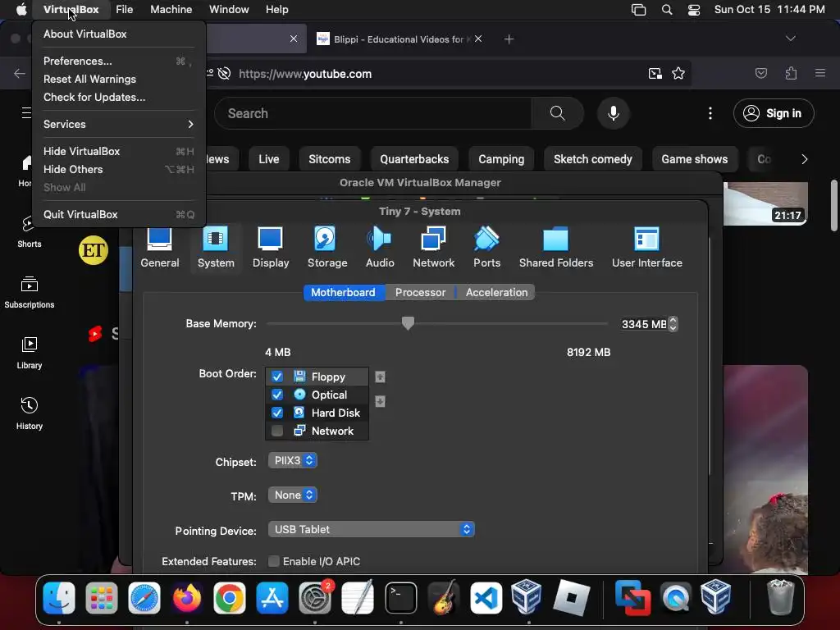Viewport: 840px width, 630px height.
Task: Select Sitcoms category chip
Action: [x=330, y=159]
